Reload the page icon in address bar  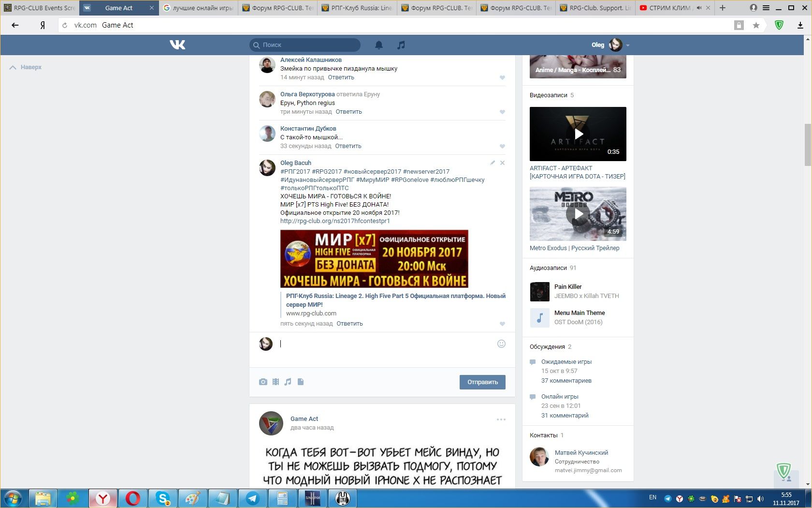click(65, 25)
